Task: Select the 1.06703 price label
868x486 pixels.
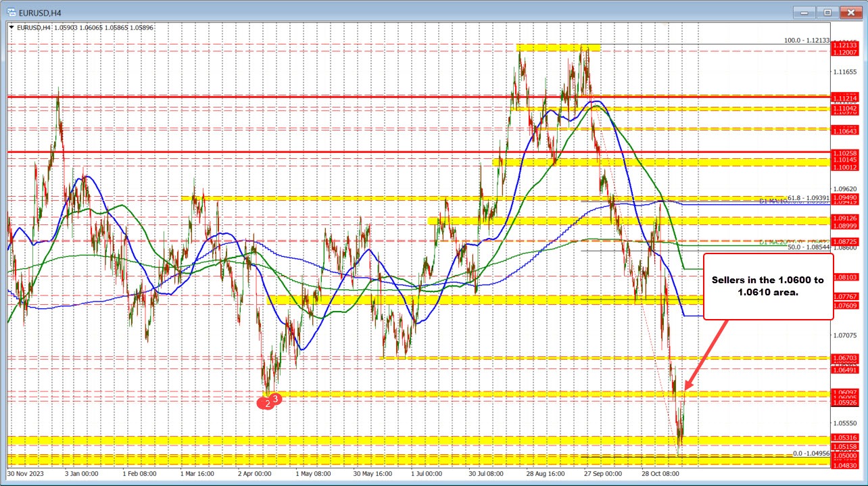Action: click(x=845, y=358)
